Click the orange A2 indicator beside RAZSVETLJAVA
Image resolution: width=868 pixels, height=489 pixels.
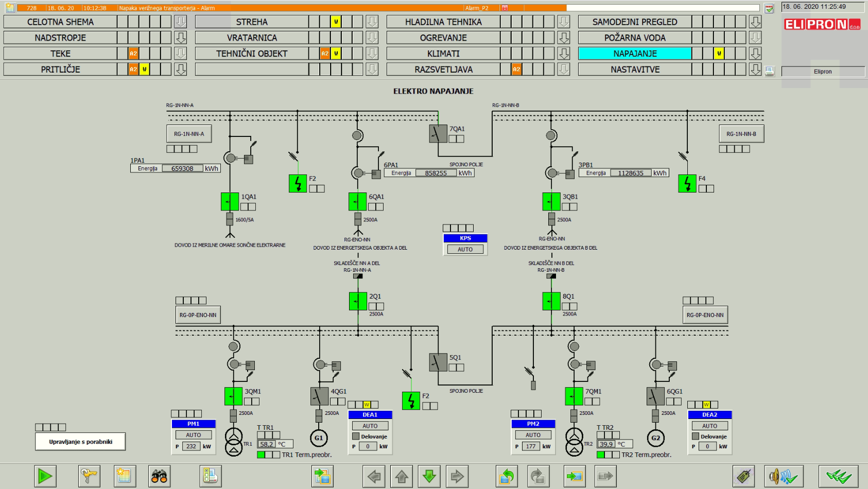pos(516,69)
